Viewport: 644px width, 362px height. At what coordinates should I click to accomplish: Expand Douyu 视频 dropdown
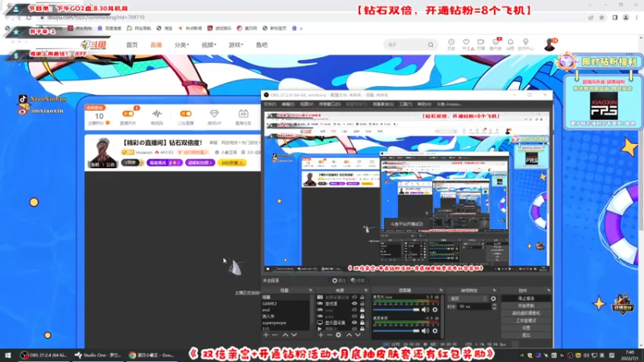coord(208,45)
